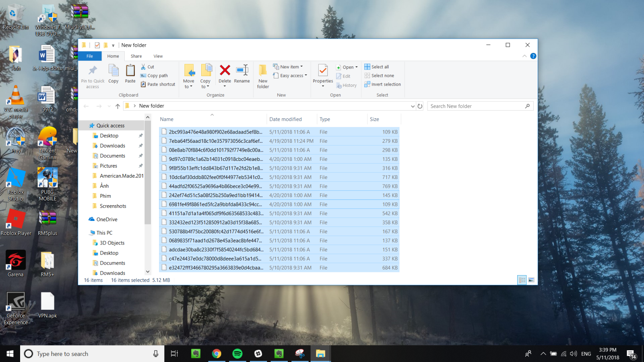Go Up one folder level arrow

tap(118, 106)
